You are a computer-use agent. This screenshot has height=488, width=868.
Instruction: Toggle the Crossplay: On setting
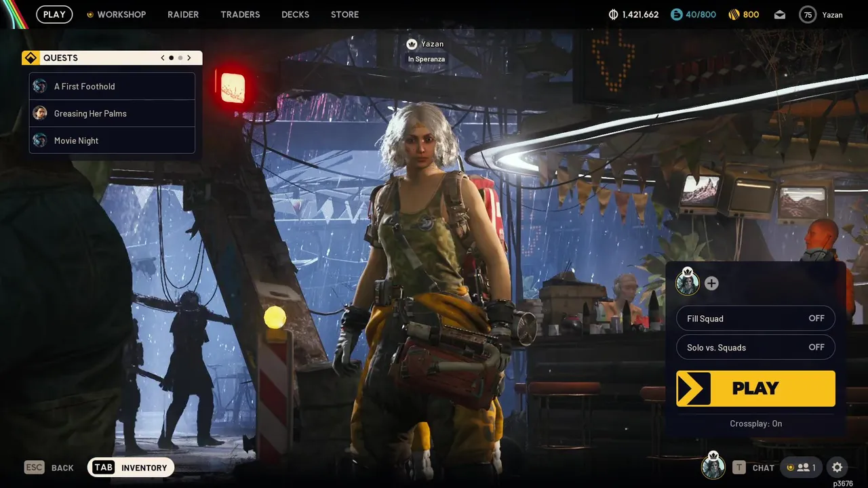pyautogui.click(x=755, y=424)
